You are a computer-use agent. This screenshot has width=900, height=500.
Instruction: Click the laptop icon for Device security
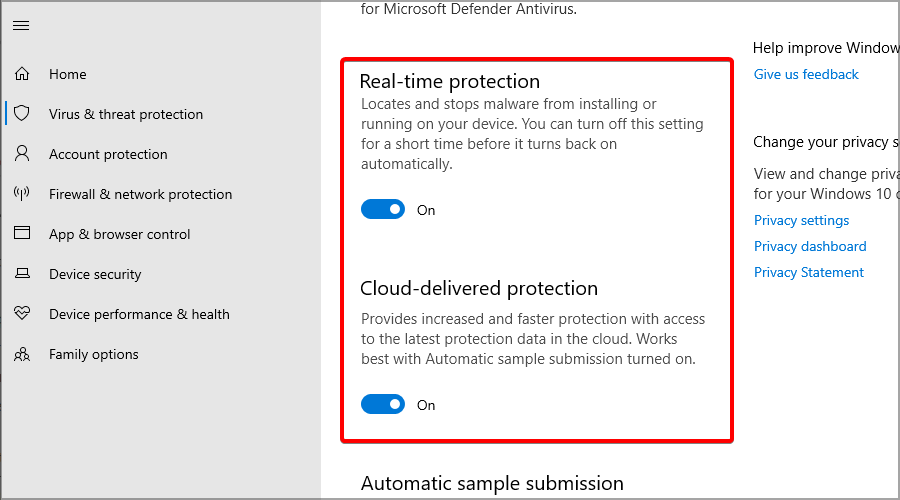[x=22, y=273]
